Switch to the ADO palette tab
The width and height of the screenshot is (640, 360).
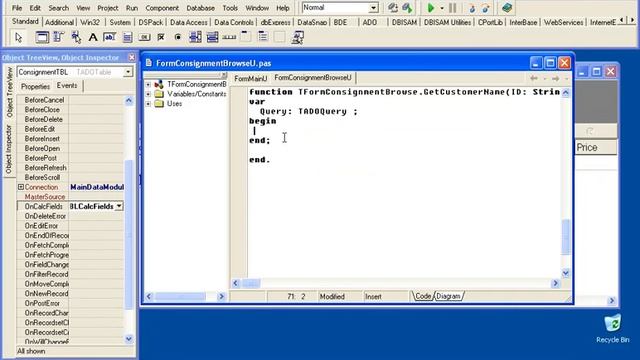pyautogui.click(x=370, y=22)
